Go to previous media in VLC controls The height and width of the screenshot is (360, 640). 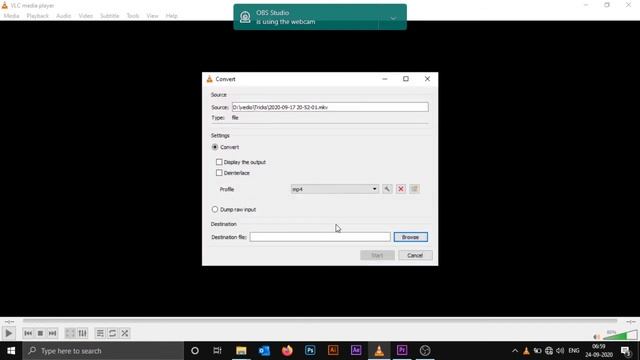(28, 333)
